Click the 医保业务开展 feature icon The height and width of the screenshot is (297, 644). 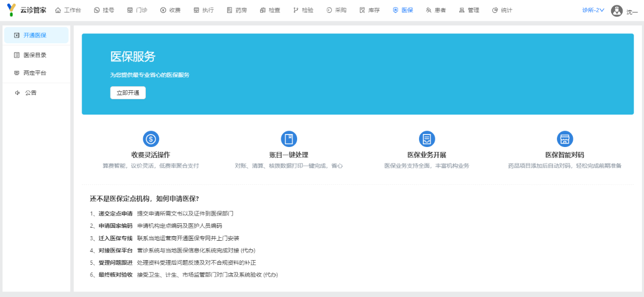(427, 139)
